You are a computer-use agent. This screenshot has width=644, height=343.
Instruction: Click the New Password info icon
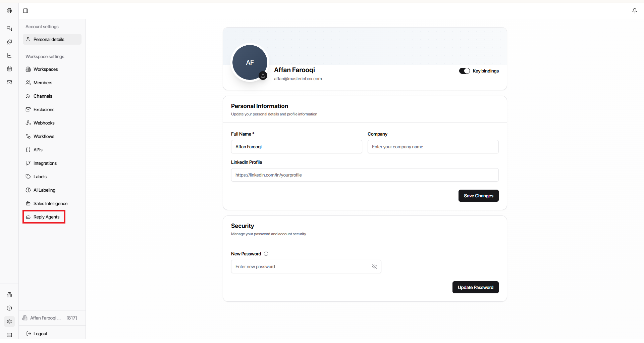coord(266,254)
